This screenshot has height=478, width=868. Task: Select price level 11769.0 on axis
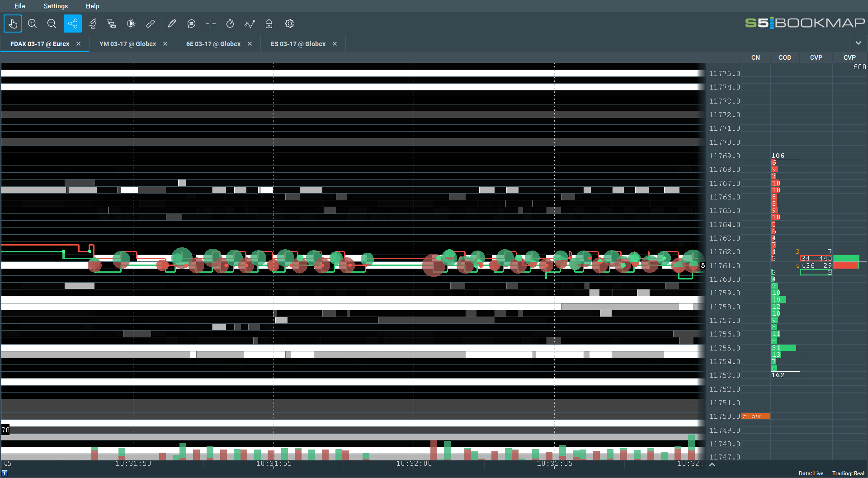pyautogui.click(x=724, y=156)
